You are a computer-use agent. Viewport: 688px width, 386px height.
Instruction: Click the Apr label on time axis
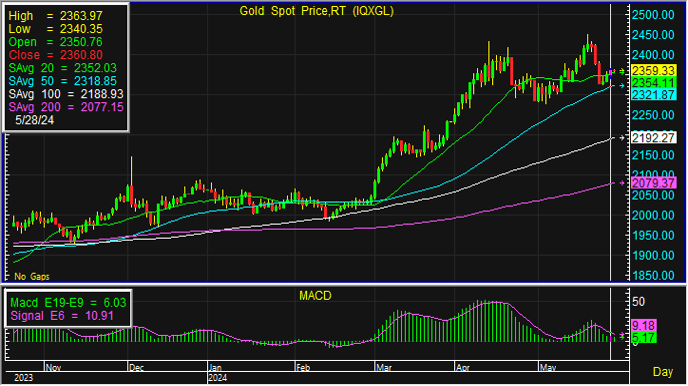pyautogui.click(x=462, y=368)
